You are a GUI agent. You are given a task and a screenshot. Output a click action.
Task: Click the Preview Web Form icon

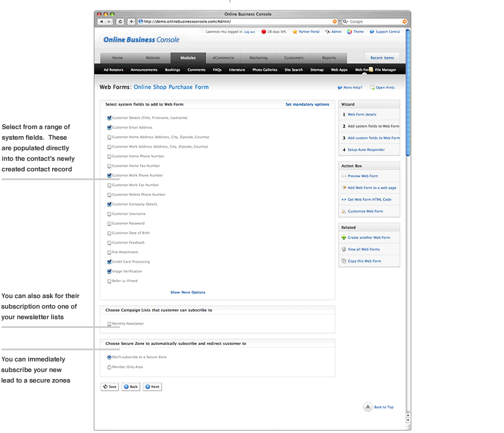(343, 176)
